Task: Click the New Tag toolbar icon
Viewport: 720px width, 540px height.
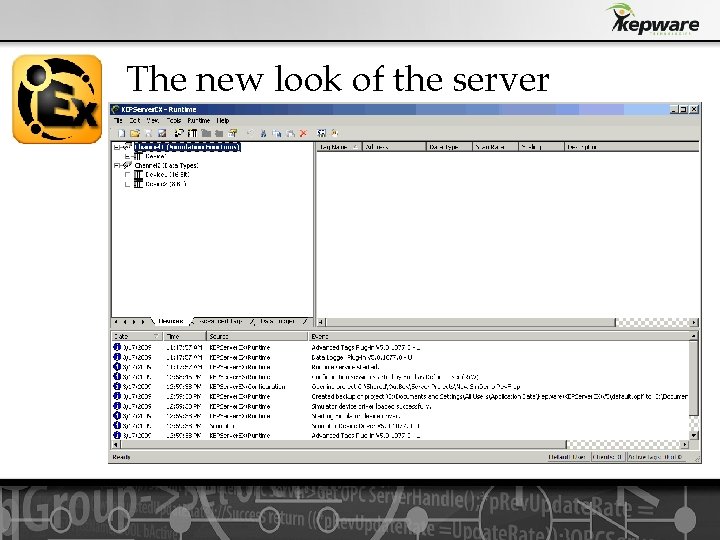Action: pos(219,133)
